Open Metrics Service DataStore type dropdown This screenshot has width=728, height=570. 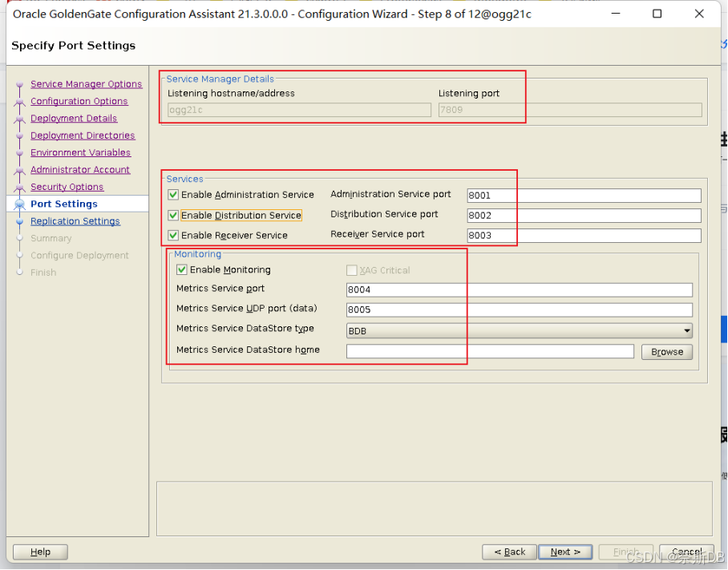[x=520, y=330]
